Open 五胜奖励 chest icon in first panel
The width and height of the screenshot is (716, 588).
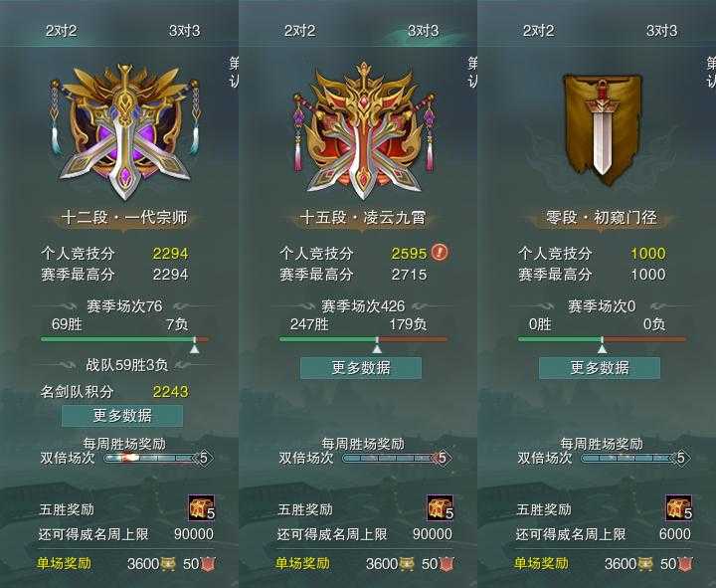(201, 507)
